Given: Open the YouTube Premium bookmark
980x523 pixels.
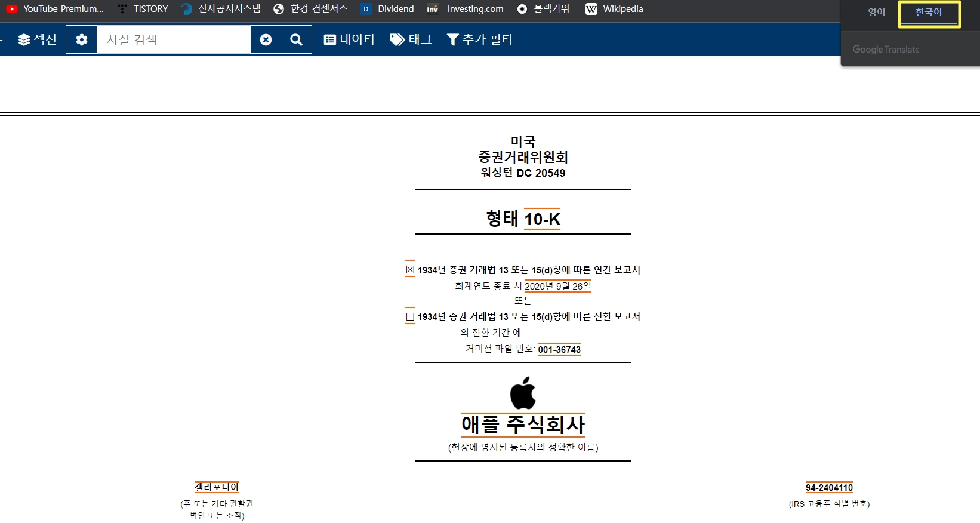Looking at the screenshot, I should (54, 9).
